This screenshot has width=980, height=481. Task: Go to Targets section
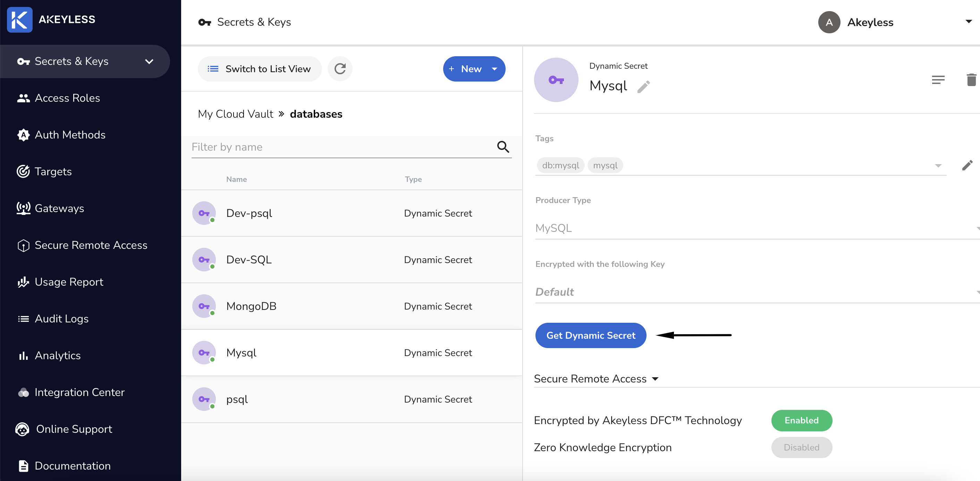point(44,172)
